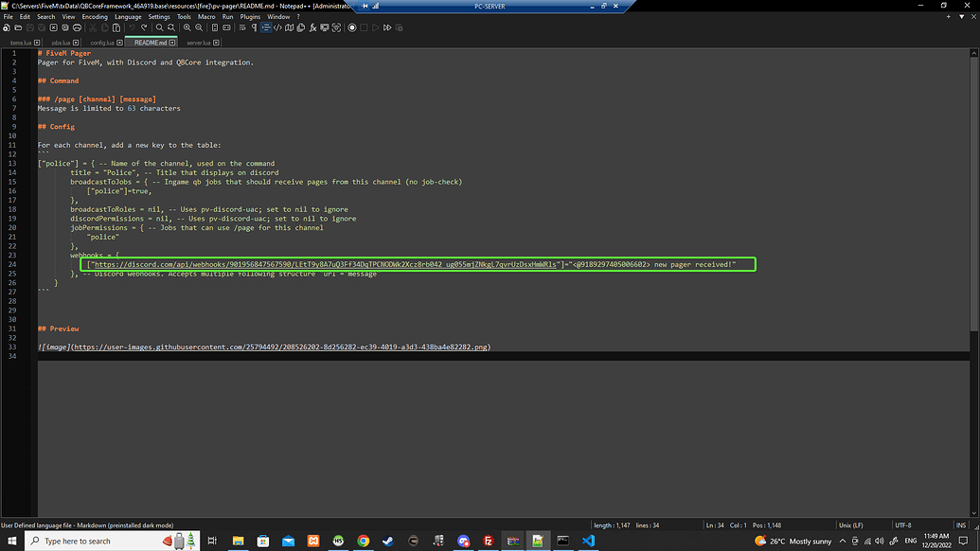This screenshot has width=980, height=551.
Task: Open the Plugins menu
Action: (x=249, y=16)
